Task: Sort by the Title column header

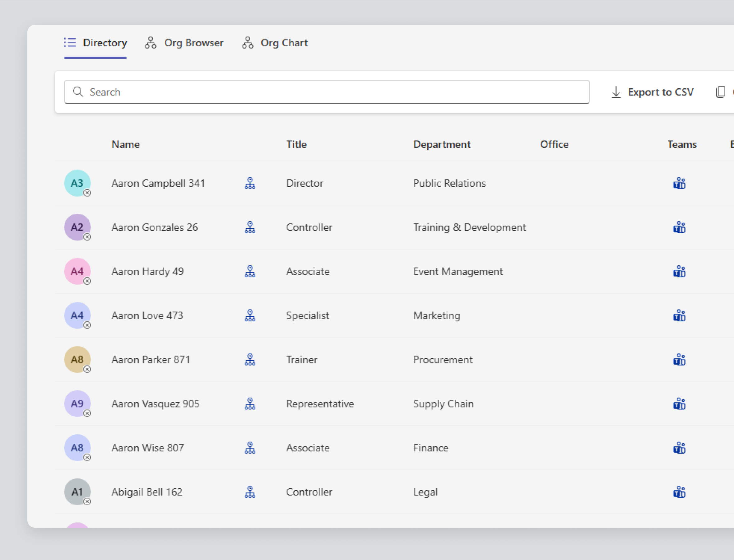Action: (x=296, y=144)
